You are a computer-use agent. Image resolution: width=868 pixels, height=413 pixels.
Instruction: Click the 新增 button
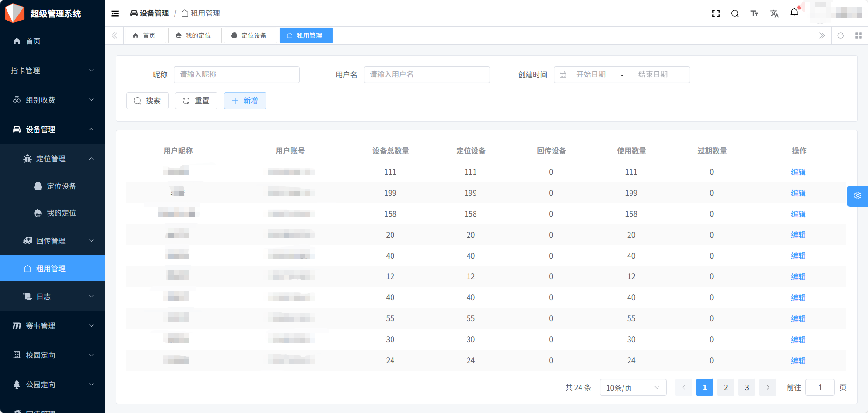pyautogui.click(x=245, y=101)
